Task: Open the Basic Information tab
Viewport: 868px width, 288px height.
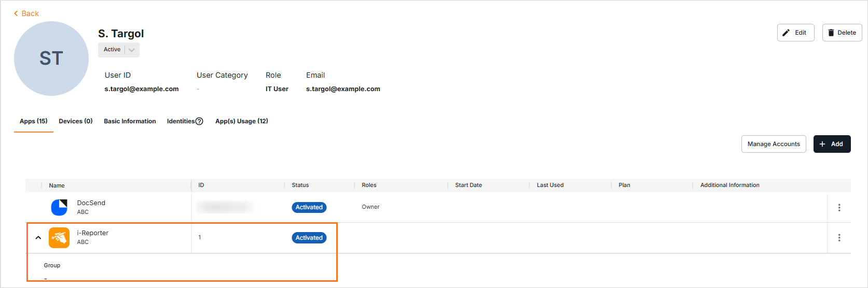Action: coord(130,121)
